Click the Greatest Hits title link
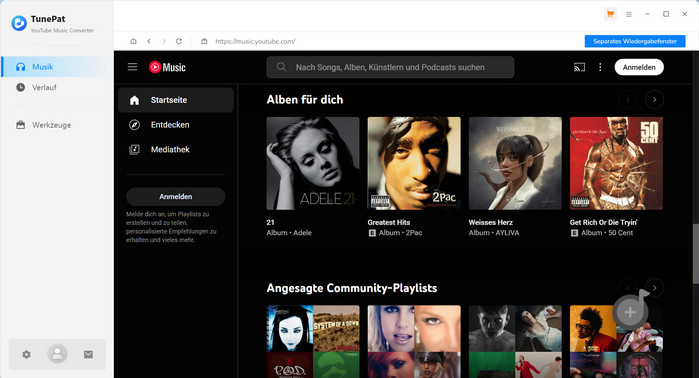This screenshot has height=378, width=699. (x=389, y=222)
